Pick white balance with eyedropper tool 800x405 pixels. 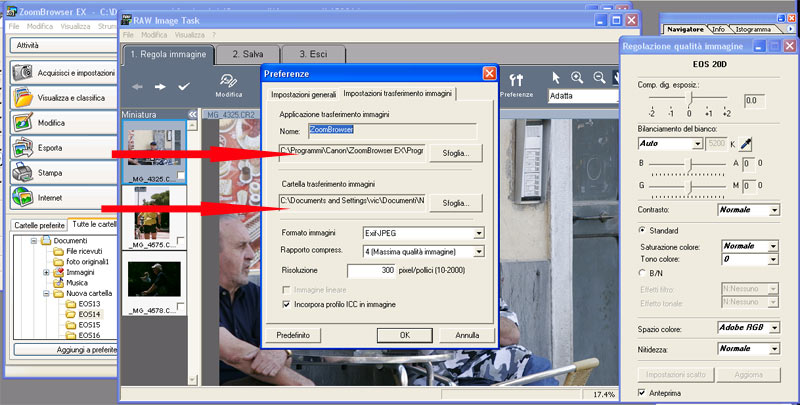pos(746,144)
